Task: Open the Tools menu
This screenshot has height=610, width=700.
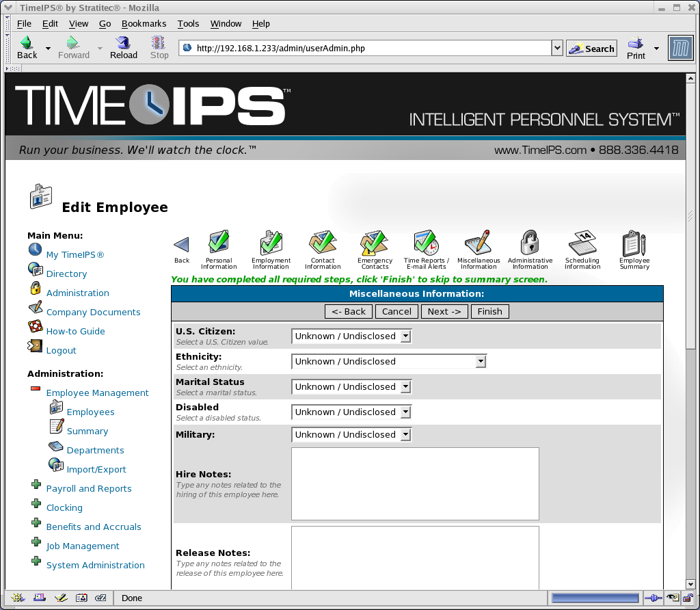Action: tap(188, 24)
